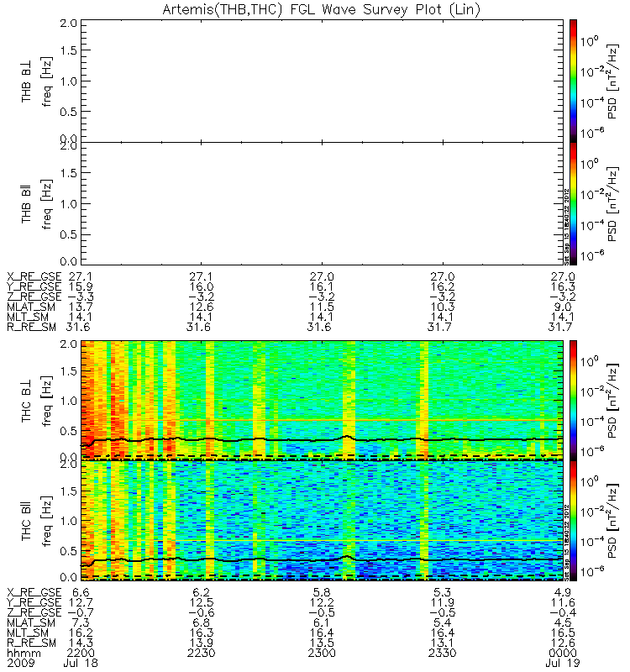Click the 'THB B⊥' axis label
The width and height of the screenshot is (630, 672).
click(27, 81)
